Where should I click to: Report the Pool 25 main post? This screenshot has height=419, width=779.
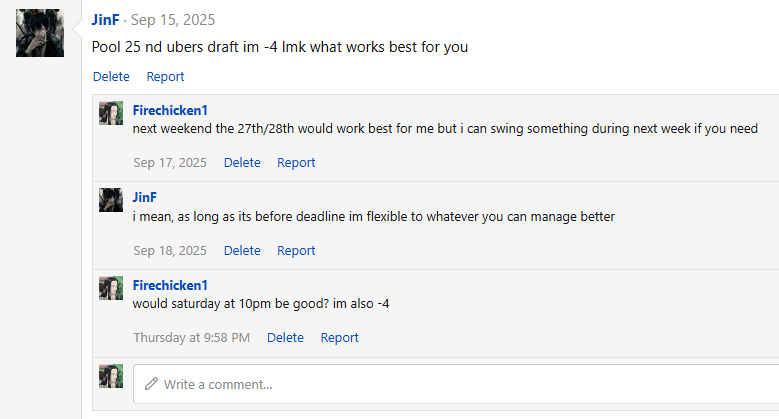[x=165, y=77]
